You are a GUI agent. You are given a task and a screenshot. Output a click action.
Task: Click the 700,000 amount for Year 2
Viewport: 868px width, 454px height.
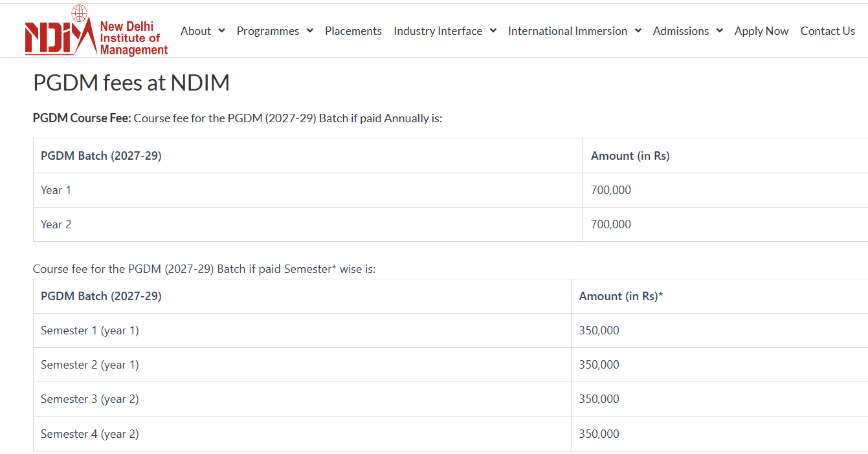611,224
